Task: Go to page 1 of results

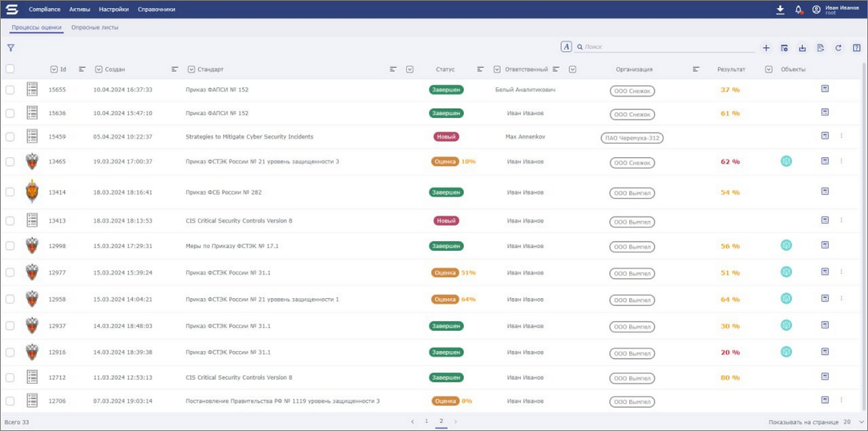Action: click(426, 422)
